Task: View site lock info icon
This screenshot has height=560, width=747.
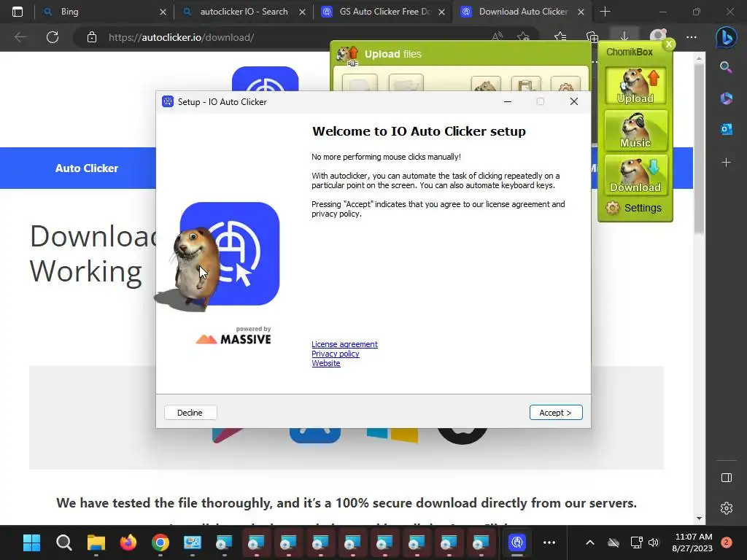Action: 91,37
